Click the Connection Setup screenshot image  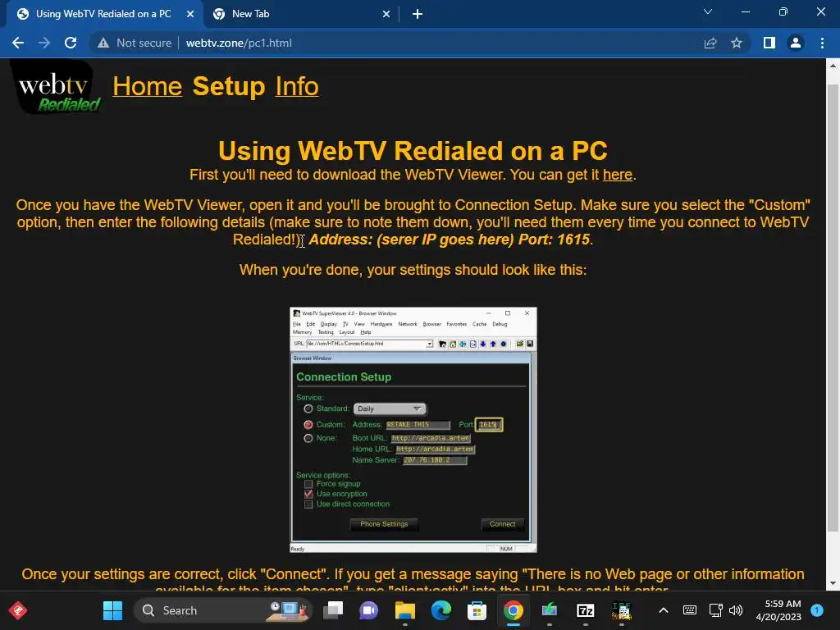point(413,430)
